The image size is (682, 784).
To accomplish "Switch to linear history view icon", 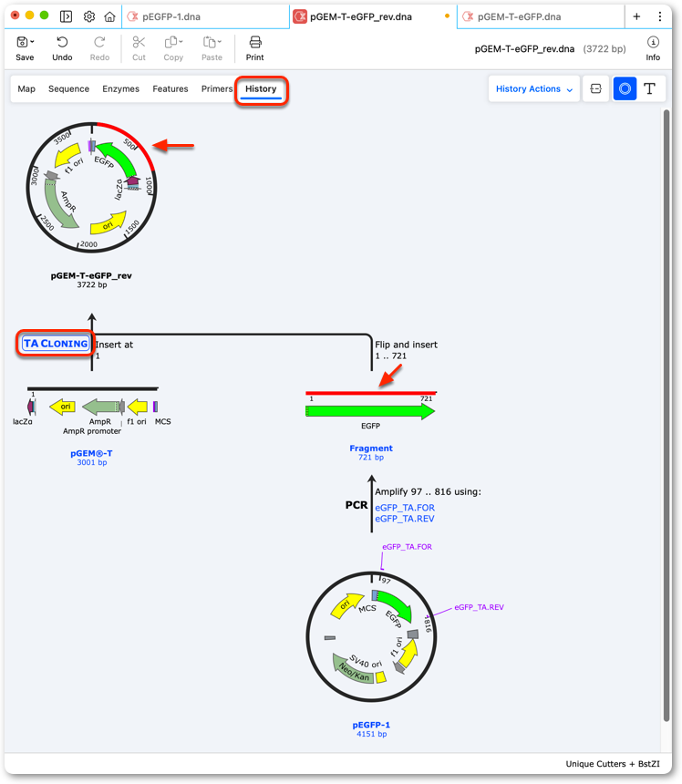I will coord(596,88).
